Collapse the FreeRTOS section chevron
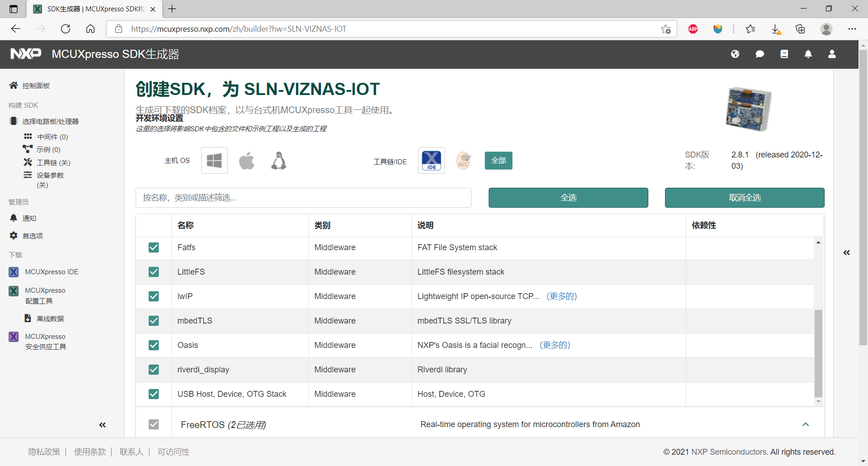 click(x=806, y=424)
